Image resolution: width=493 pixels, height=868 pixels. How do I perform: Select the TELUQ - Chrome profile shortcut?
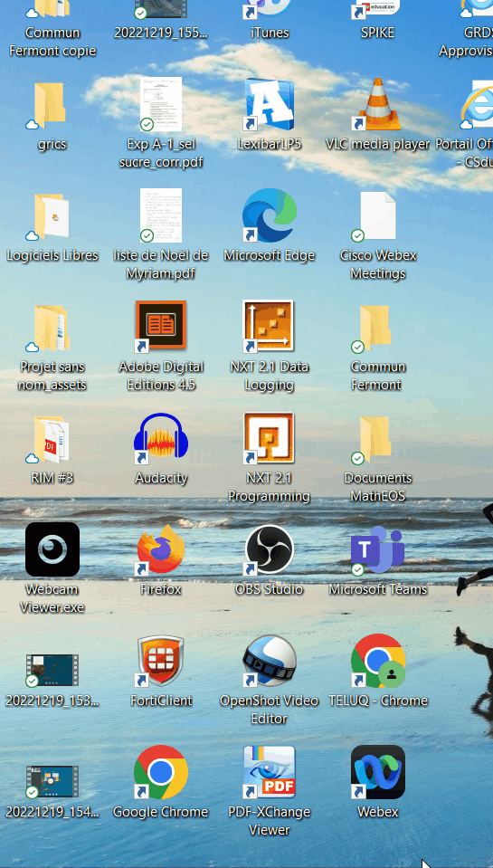tap(377, 662)
